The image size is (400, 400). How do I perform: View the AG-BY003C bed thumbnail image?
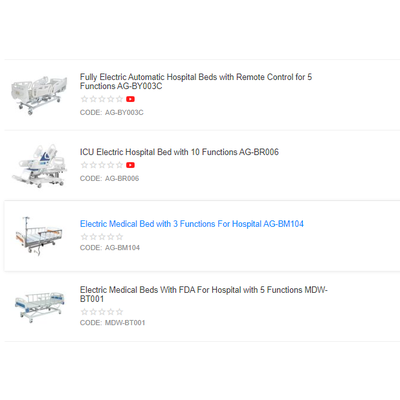tap(39, 95)
